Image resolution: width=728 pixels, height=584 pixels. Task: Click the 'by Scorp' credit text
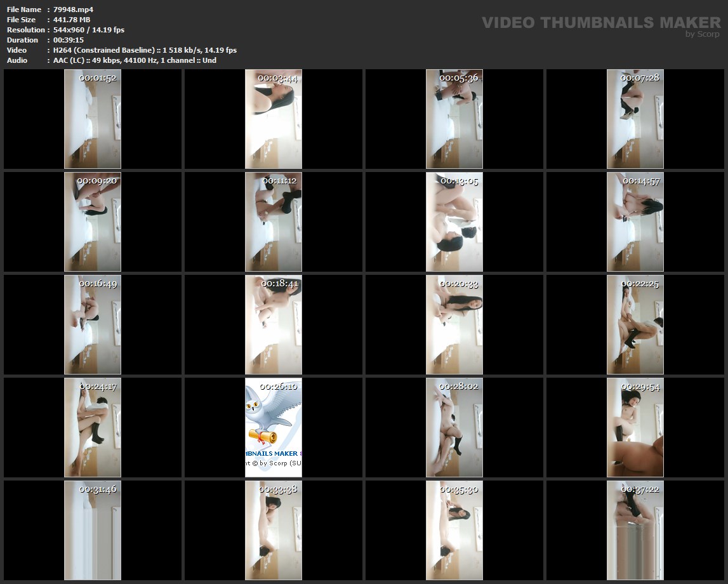702,34
